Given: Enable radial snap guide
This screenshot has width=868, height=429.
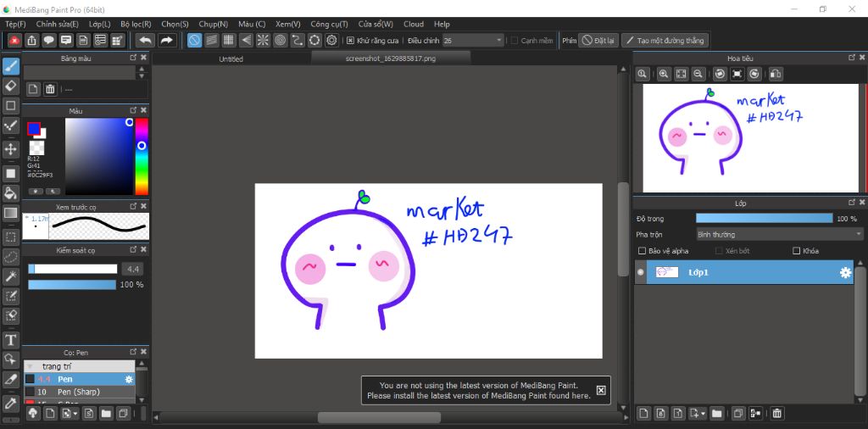Looking at the screenshot, I should pyautogui.click(x=263, y=40).
